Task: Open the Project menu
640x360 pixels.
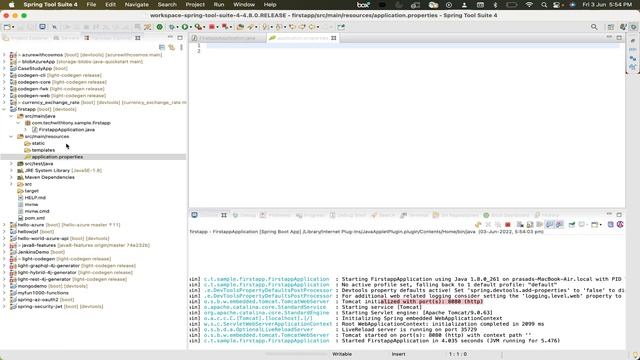Action: 195,4
